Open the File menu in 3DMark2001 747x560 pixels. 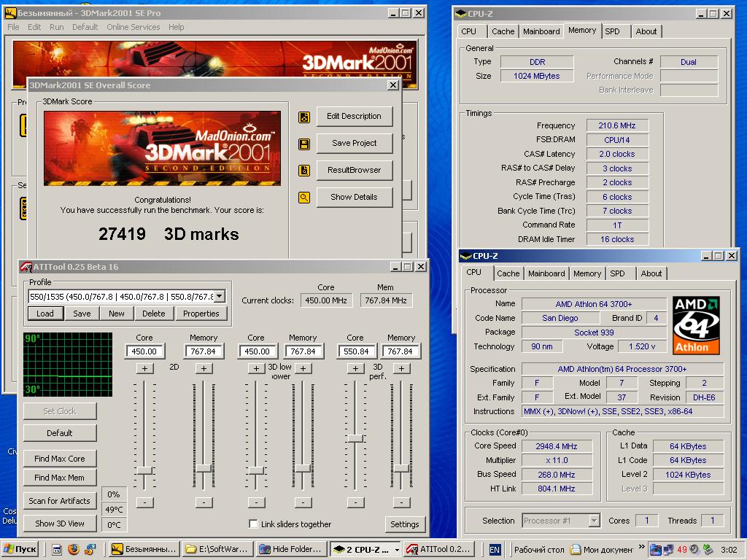pos(13,27)
